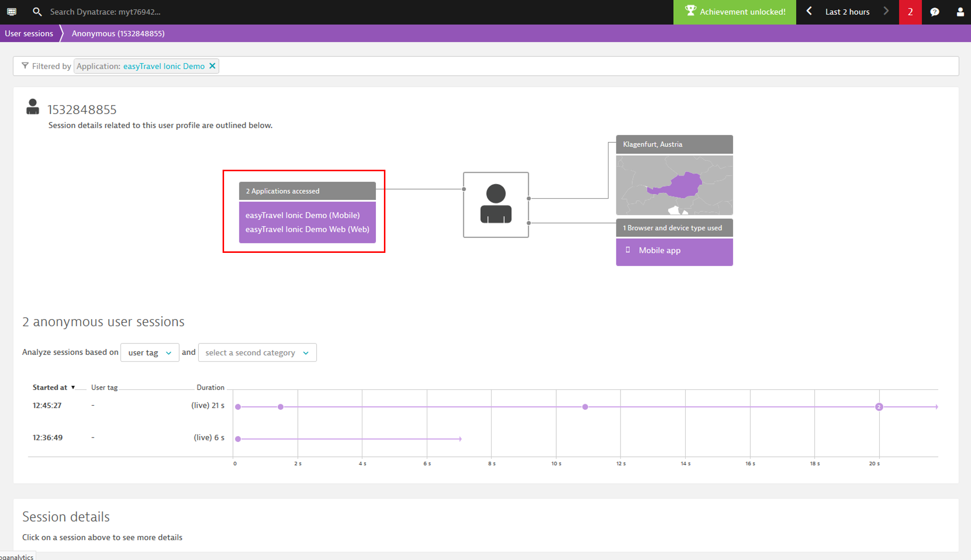The image size is (971, 560).
Task: Click the timeline marker at 2s for first session
Action: click(281, 407)
